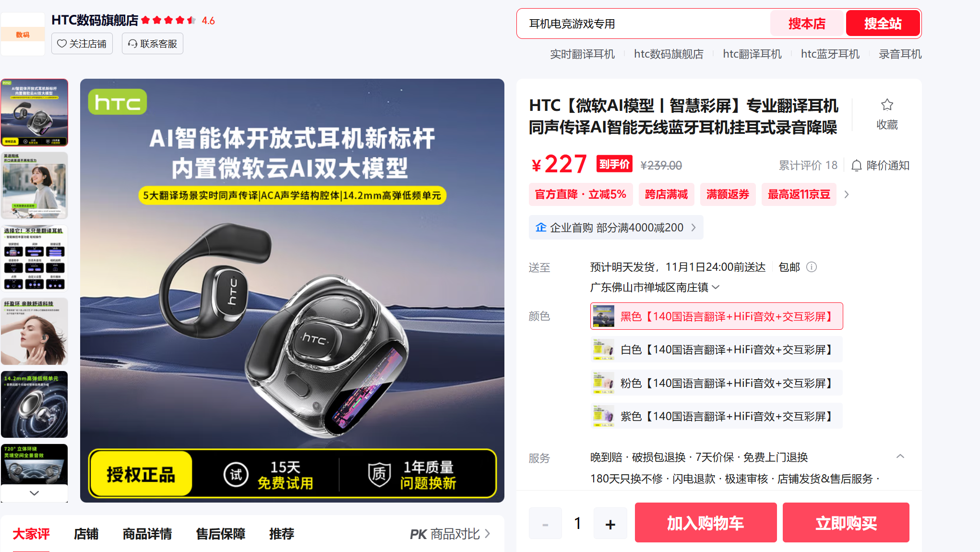Increase quantity with the plus button
The width and height of the screenshot is (980, 552).
tap(610, 523)
